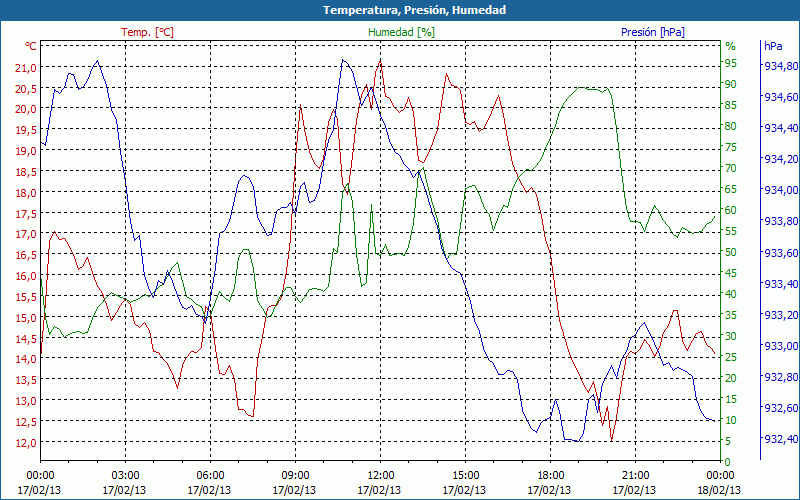The width and height of the screenshot is (800, 500).
Task: Select the red 'Temp. [°C]' legend label
Action: [147, 32]
